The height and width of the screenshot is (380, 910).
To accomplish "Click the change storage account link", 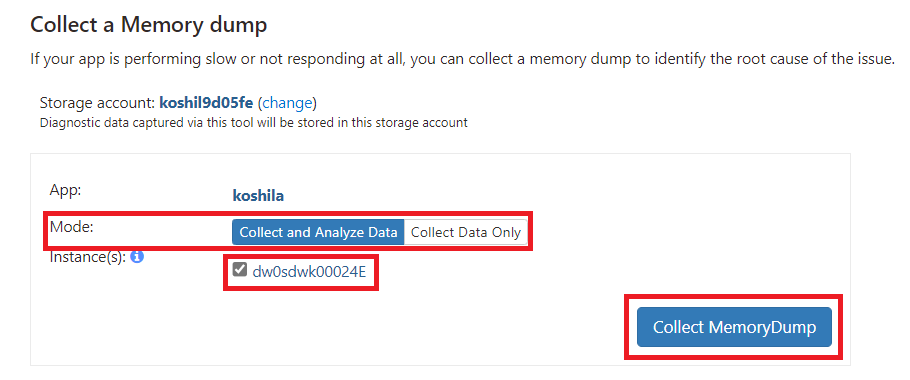I will pyautogui.click(x=287, y=103).
